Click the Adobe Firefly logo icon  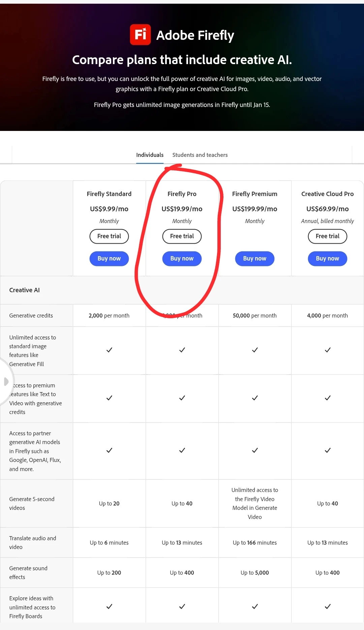pos(140,34)
